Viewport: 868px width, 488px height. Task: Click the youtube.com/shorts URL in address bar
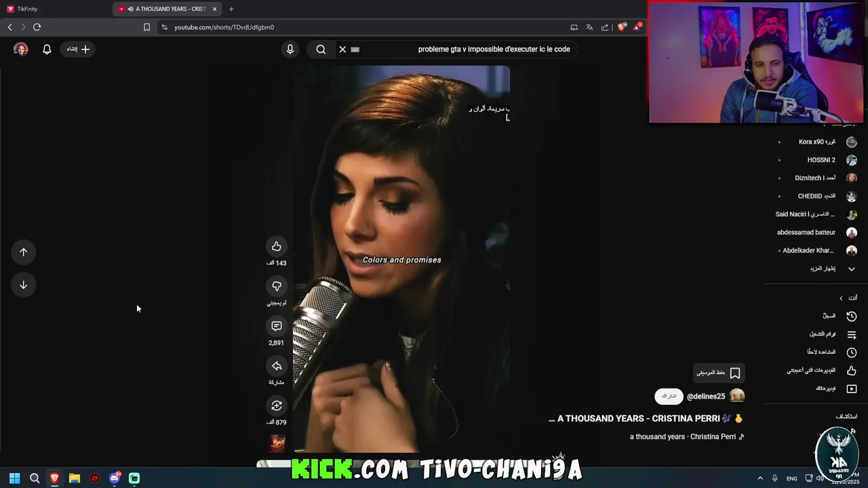[x=224, y=27]
